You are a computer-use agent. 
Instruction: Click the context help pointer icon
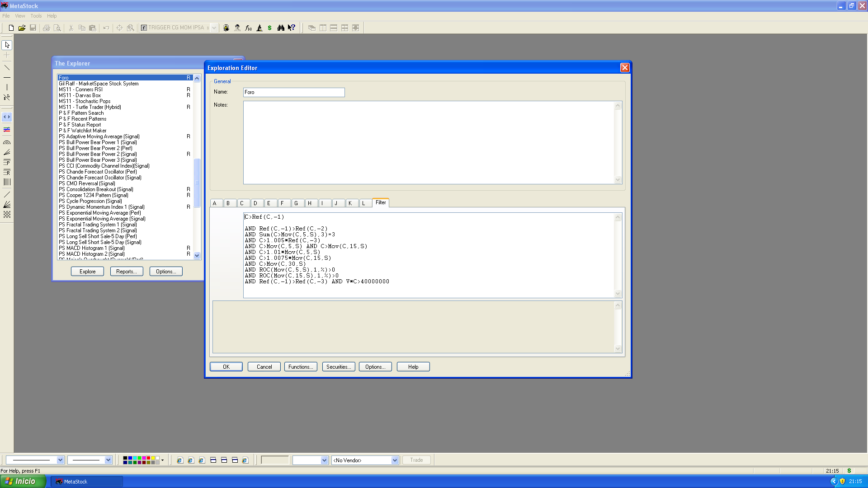tap(292, 28)
